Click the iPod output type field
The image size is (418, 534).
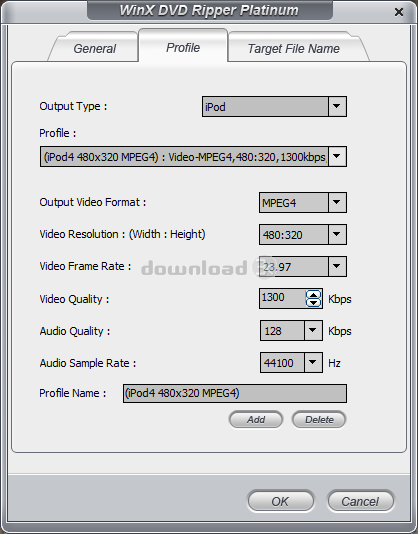tap(265, 107)
